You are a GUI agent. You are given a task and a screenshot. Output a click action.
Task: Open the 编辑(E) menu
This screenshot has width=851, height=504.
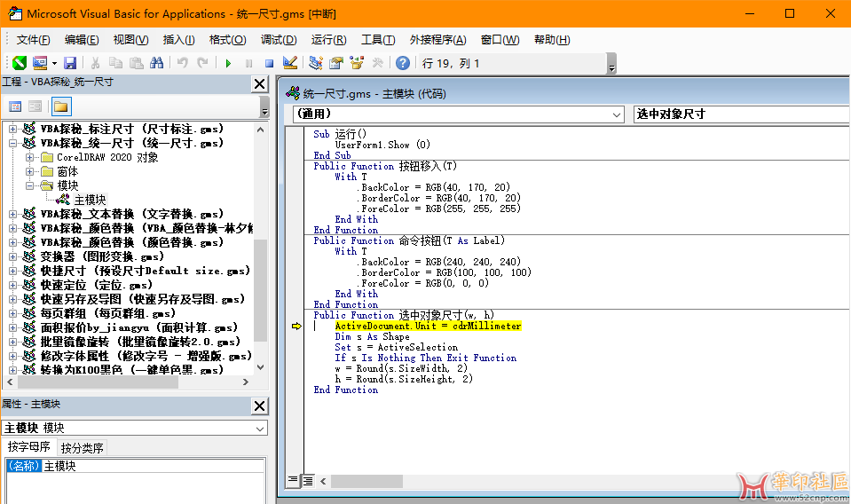point(82,40)
